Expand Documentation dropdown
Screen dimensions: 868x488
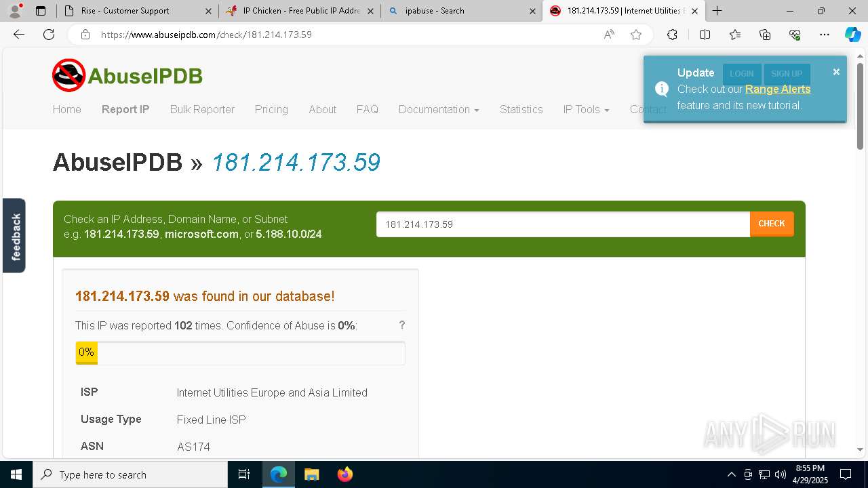click(x=439, y=109)
